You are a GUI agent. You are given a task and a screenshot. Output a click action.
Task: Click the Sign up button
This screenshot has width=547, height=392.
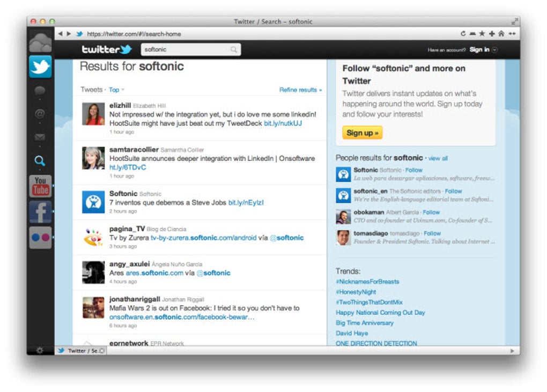pos(362,133)
